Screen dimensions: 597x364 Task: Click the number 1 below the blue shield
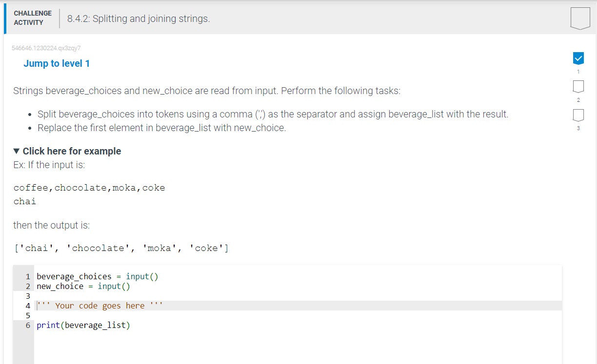pyautogui.click(x=578, y=71)
